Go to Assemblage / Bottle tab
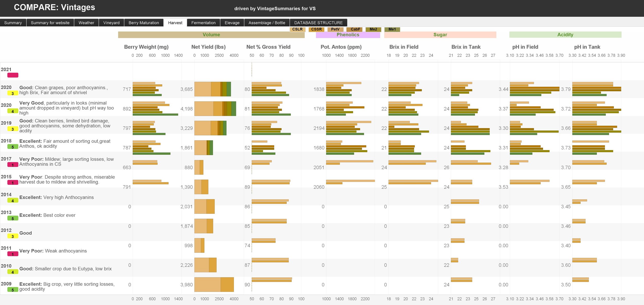Image resolution: width=644 pixels, height=305 pixels. 267,23
